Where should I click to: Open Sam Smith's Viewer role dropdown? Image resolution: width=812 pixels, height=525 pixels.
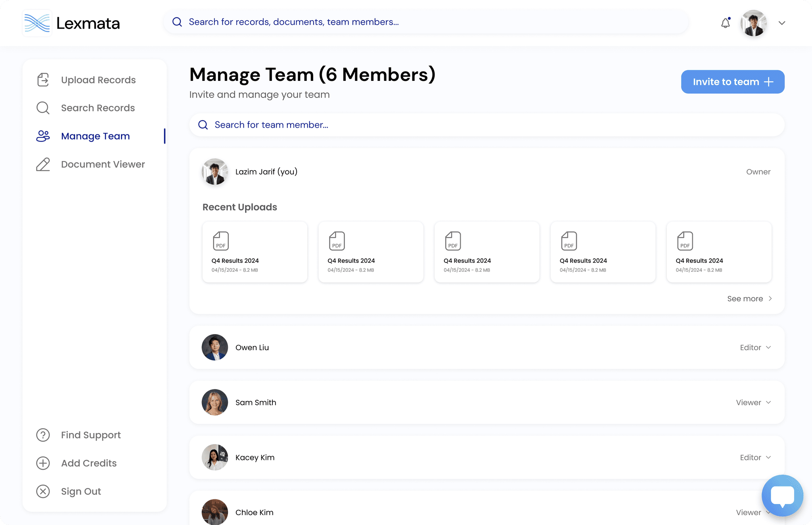pyautogui.click(x=753, y=402)
